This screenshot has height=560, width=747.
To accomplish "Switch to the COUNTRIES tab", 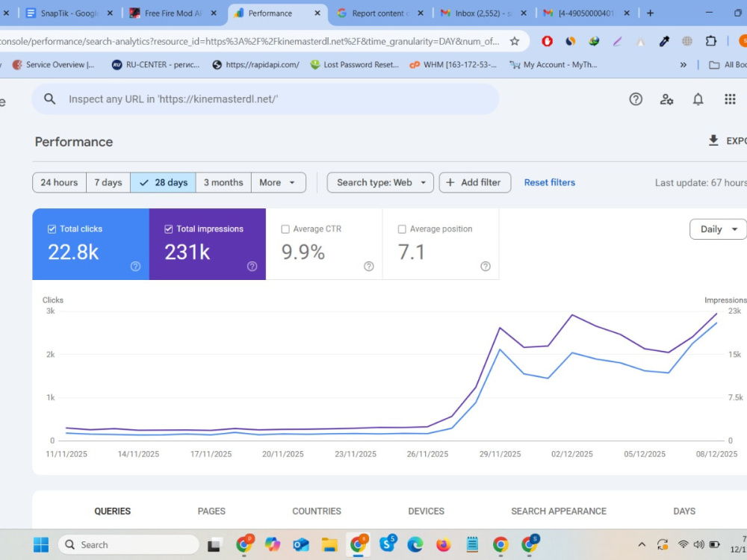I will pos(317,511).
